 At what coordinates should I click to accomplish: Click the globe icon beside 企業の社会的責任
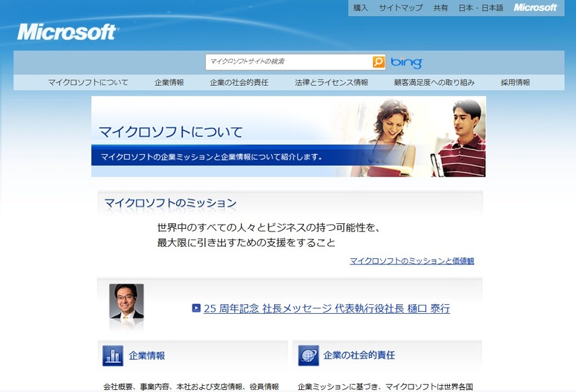[x=308, y=356]
